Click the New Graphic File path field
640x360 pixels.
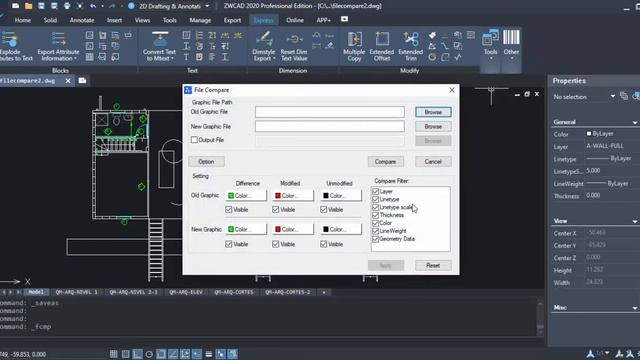330,127
